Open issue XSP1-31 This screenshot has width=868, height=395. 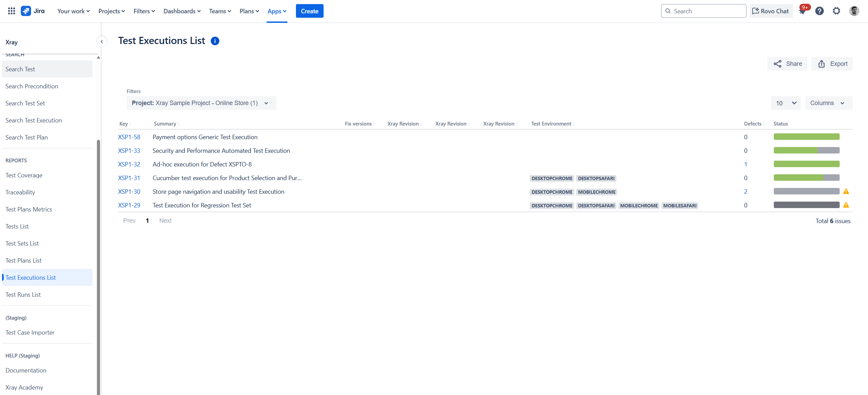click(129, 178)
